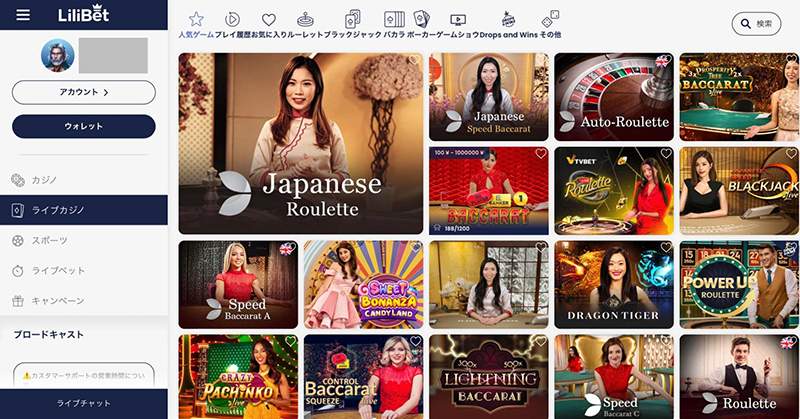800x419 pixels.
Task: Favorite the Japanese Roulette game heart
Action: [x=414, y=62]
